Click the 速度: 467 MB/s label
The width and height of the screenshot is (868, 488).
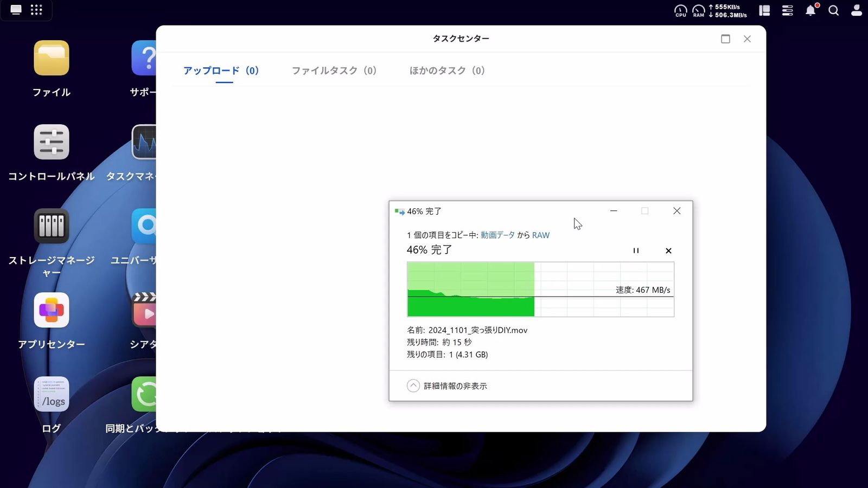(x=643, y=290)
